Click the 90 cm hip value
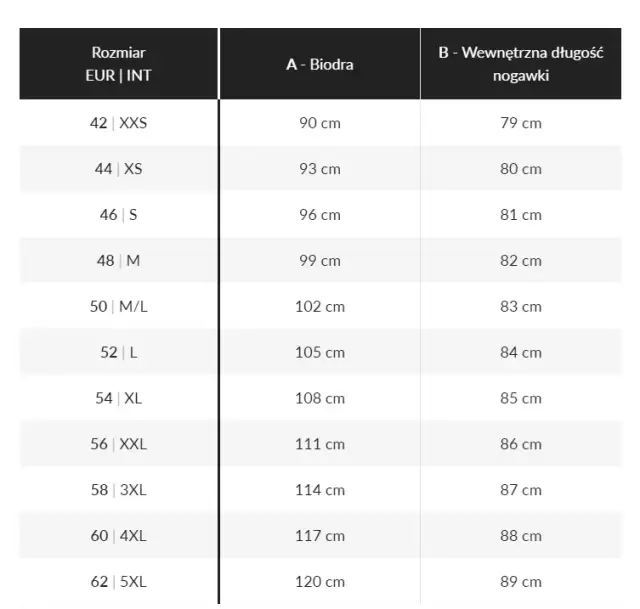 [319, 123]
